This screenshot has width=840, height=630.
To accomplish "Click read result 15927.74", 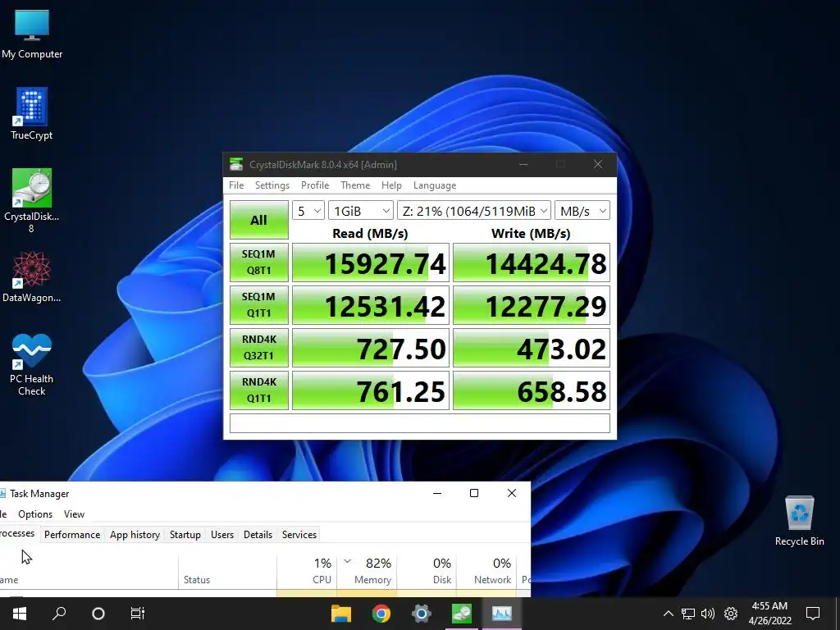I will (371, 262).
